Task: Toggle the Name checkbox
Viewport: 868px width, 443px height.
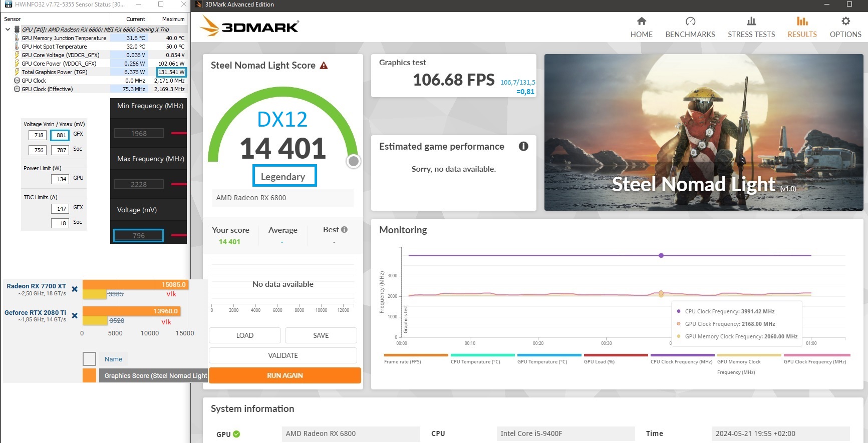Action: pos(89,359)
